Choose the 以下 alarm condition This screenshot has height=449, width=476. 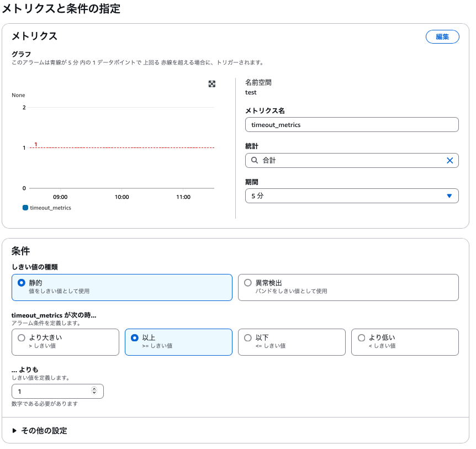click(248, 338)
